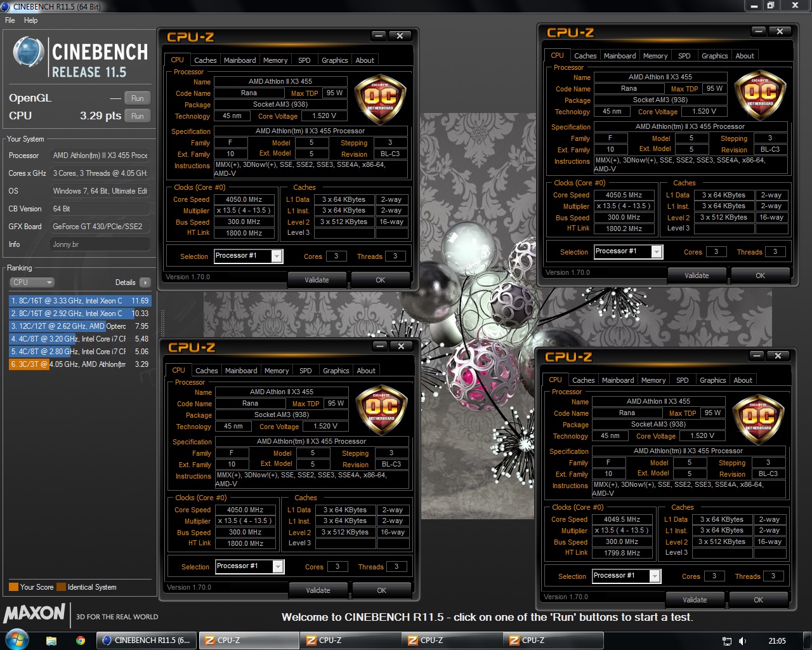Image resolution: width=812 pixels, height=650 pixels.
Task: Click the Info field containing Jonny.br
Action: [x=100, y=244]
